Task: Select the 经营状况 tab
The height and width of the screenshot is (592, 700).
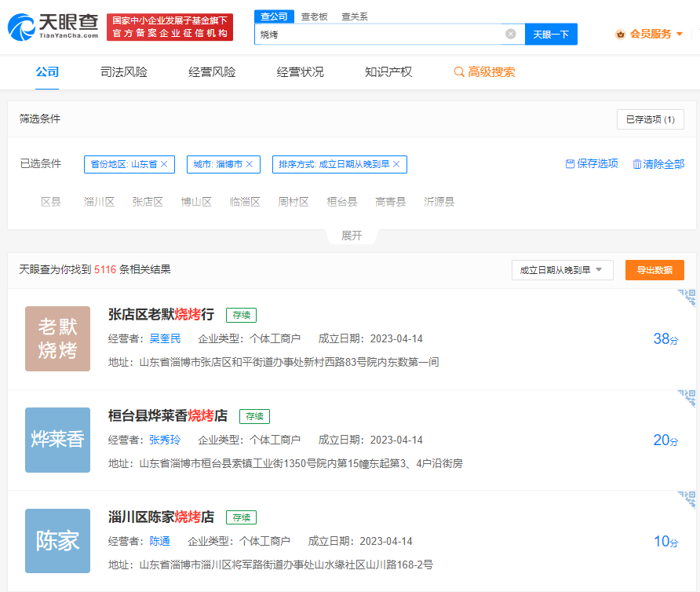Action: (x=300, y=72)
